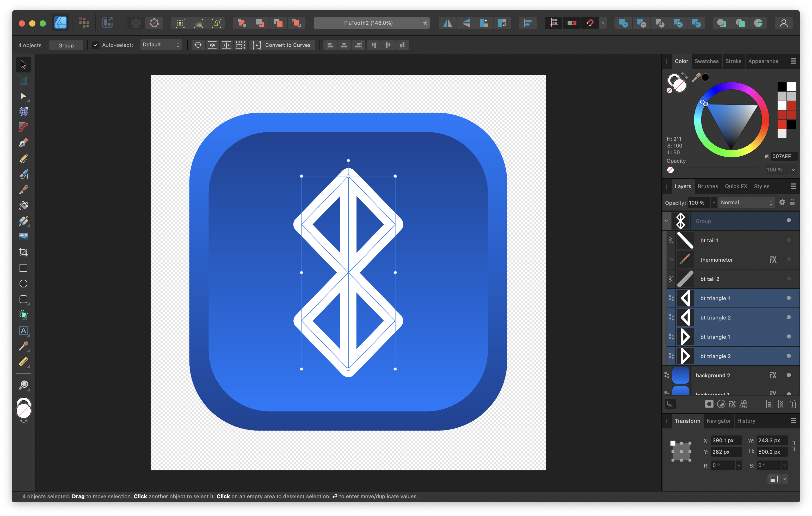This screenshot has width=812, height=516.
Task: Open the Auto-select Default dropdown
Action: point(161,45)
